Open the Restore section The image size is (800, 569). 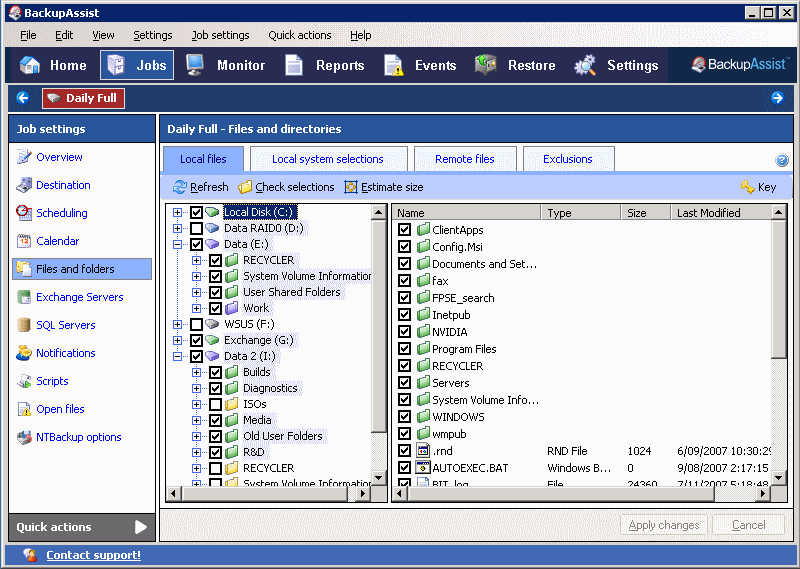pyautogui.click(x=515, y=65)
